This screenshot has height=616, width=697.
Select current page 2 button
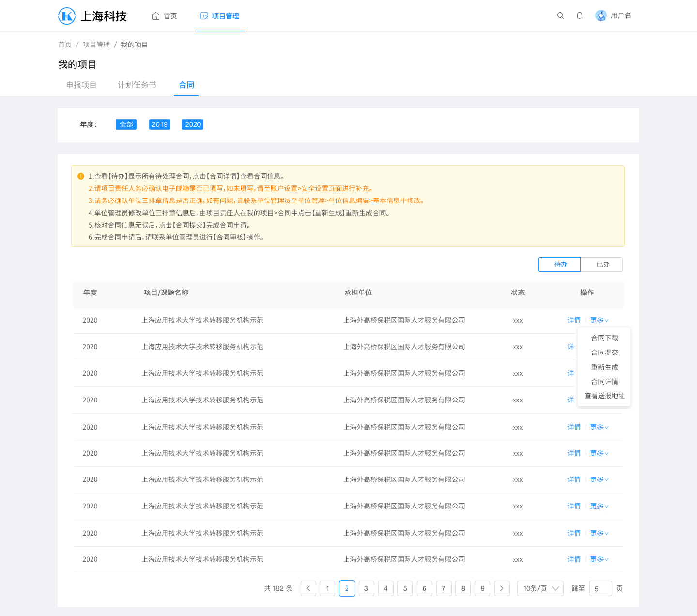click(x=347, y=588)
